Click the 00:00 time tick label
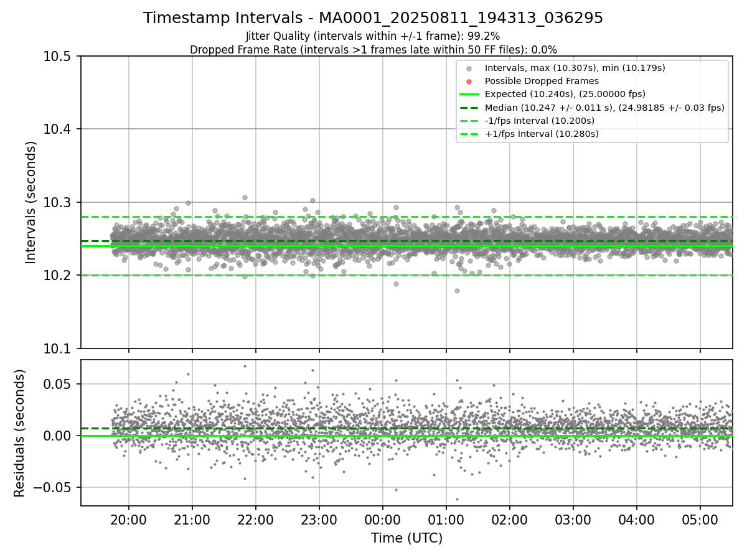747x560 pixels. pyautogui.click(x=383, y=520)
